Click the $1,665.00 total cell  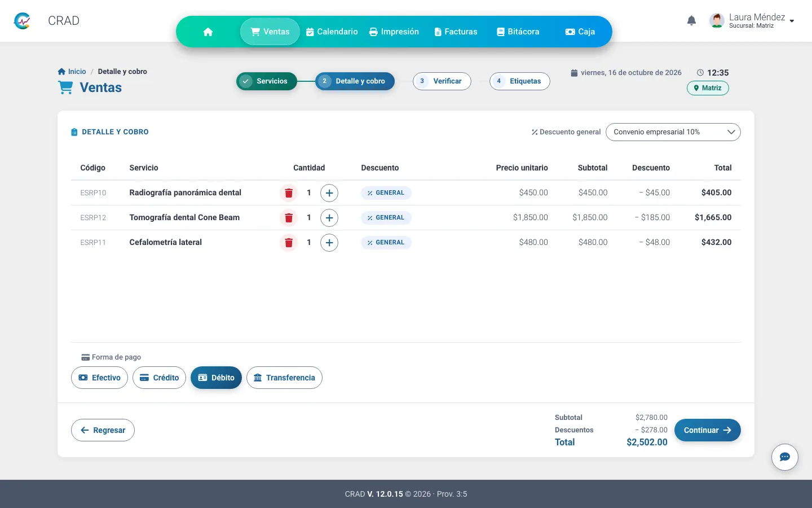713,218
